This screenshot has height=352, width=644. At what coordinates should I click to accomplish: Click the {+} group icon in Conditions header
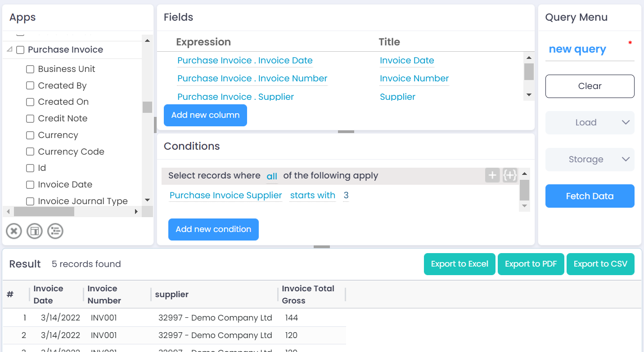(x=510, y=175)
